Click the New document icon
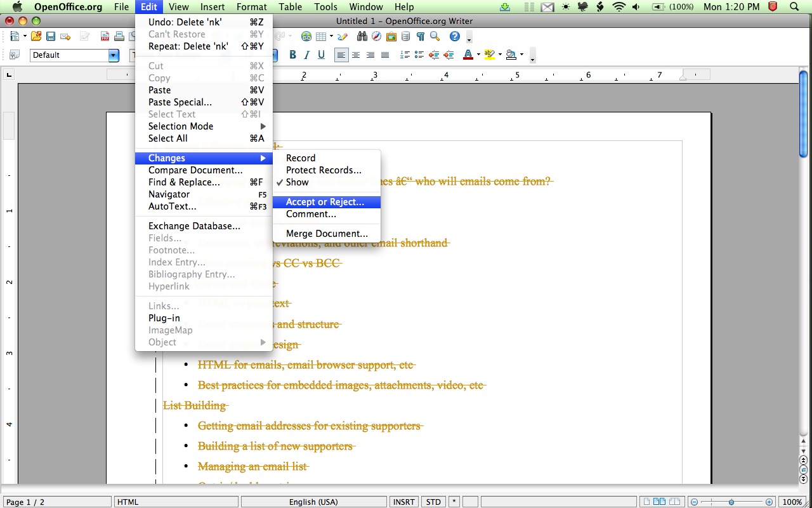 (x=14, y=36)
